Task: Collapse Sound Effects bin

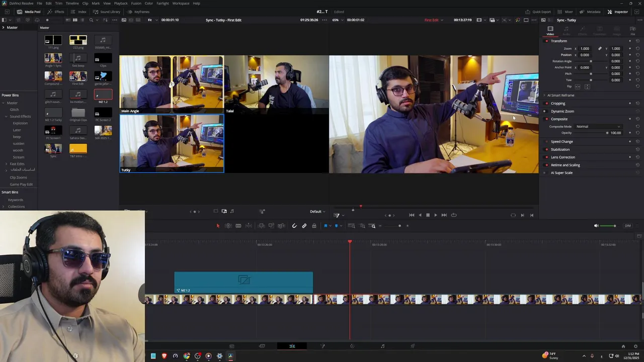Action: (7, 117)
